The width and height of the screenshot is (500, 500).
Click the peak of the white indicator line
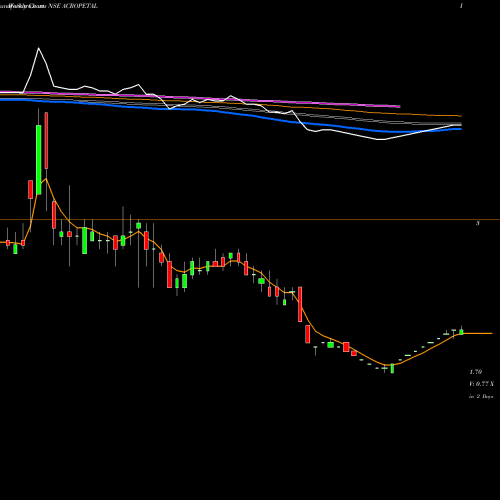pyautogui.click(x=39, y=48)
